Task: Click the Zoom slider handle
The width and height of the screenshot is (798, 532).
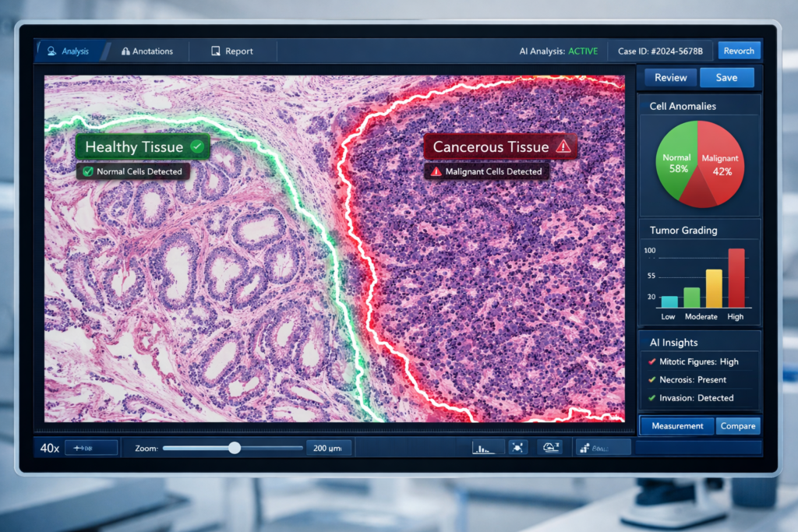Action: (235, 448)
